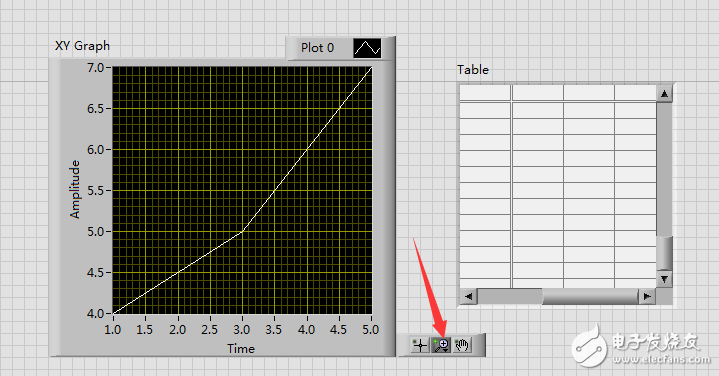Screen dimensions: 719x376
Task: Click the Table title label
Action: click(473, 70)
